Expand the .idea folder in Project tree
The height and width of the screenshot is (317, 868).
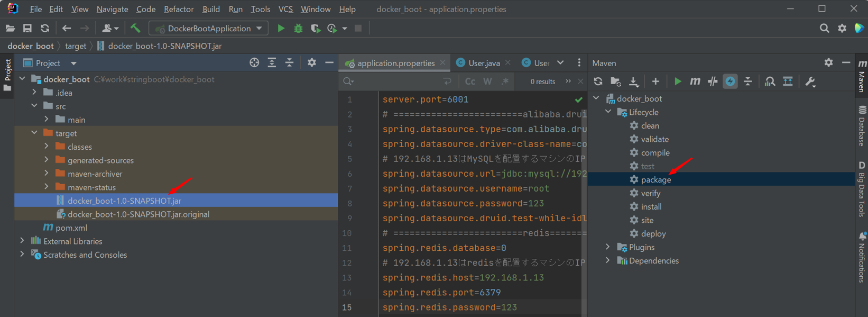tap(34, 92)
